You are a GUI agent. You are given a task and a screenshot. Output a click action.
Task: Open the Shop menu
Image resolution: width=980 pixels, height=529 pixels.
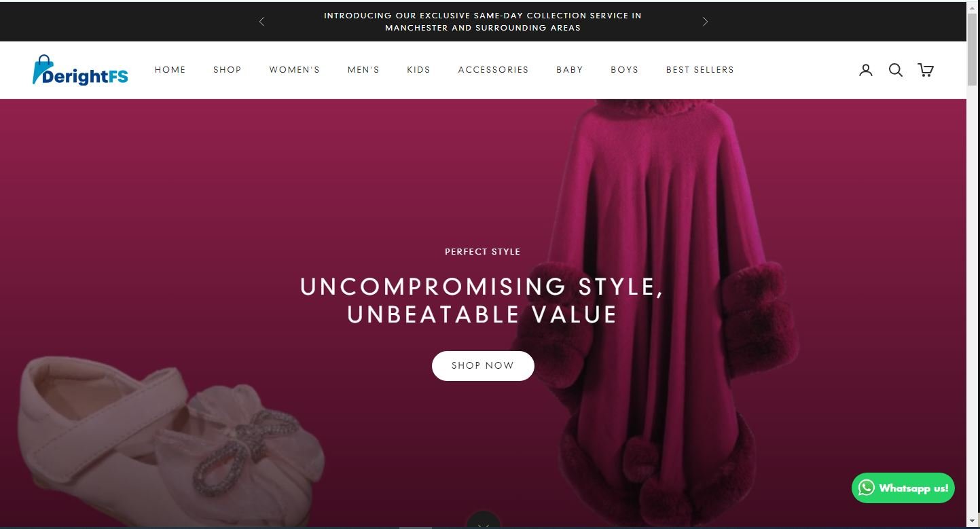click(x=228, y=70)
